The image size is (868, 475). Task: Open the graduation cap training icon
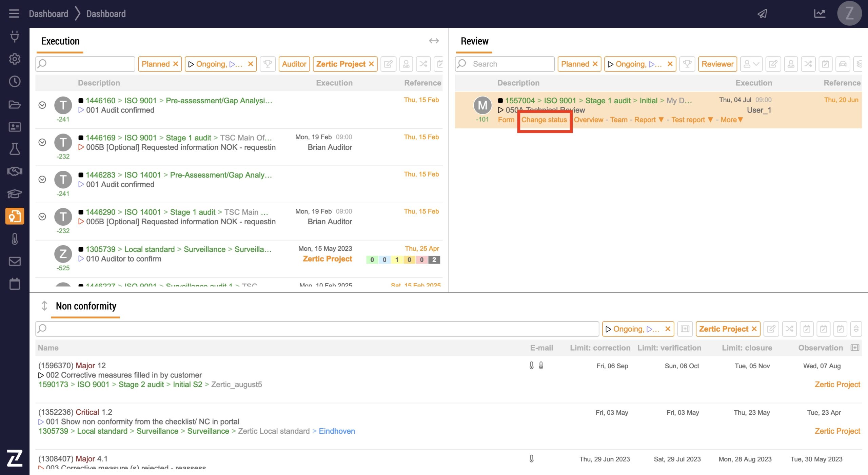[15, 194]
